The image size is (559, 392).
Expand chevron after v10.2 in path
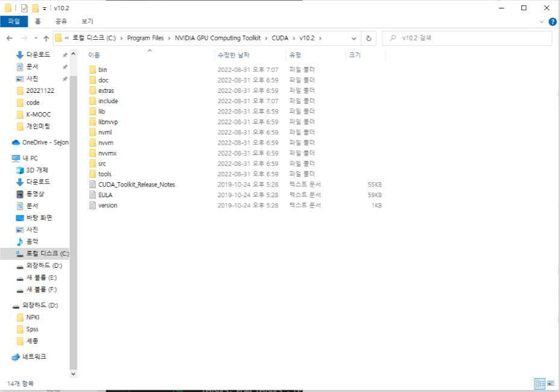click(x=320, y=38)
